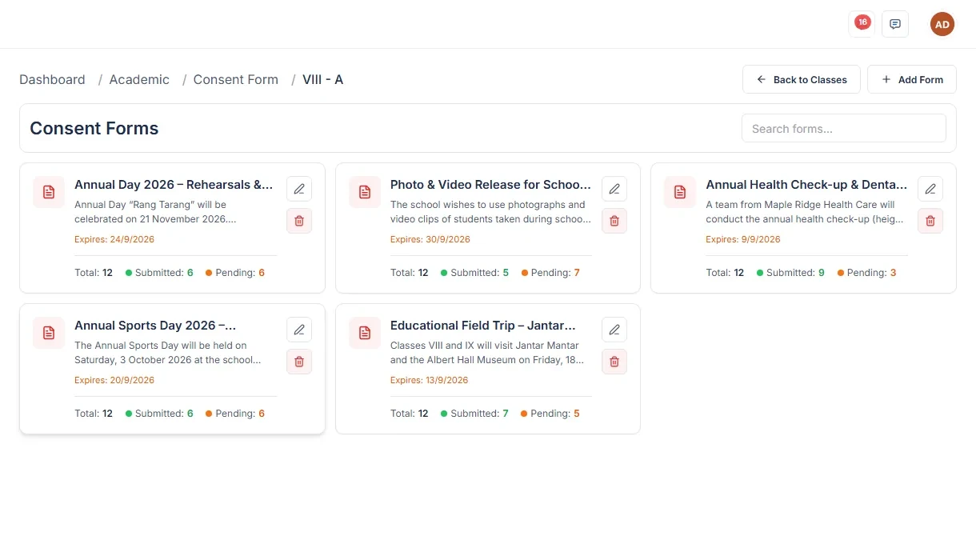Click 'Total: 12' on Annual Health Check-up card
Viewport: 976px width, 560px height.
tap(725, 273)
